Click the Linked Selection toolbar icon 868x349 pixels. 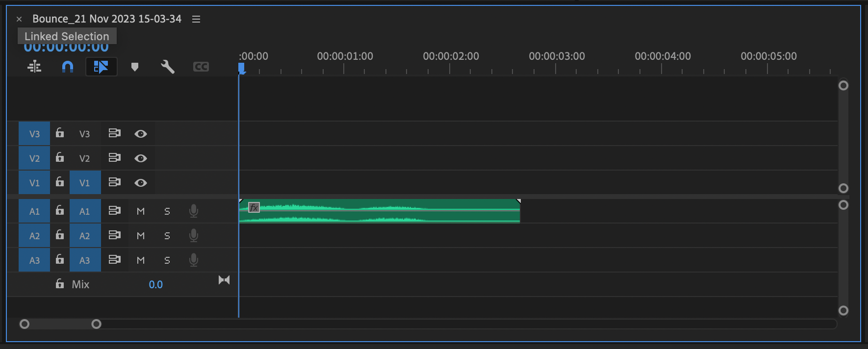(101, 67)
